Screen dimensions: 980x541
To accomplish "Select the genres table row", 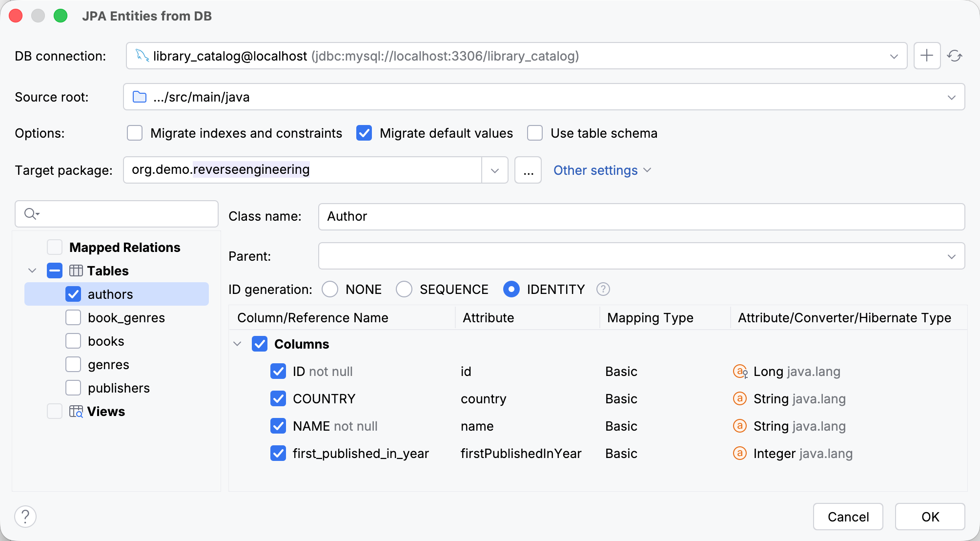I will click(x=117, y=364).
